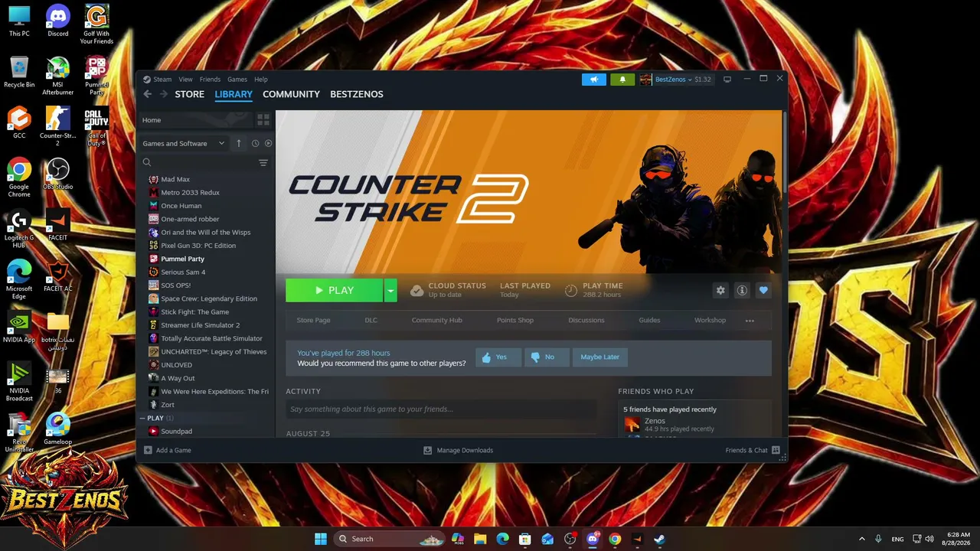Viewport: 980px width, 551px height.
Task: Open the Help menu
Action: [261, 80]
